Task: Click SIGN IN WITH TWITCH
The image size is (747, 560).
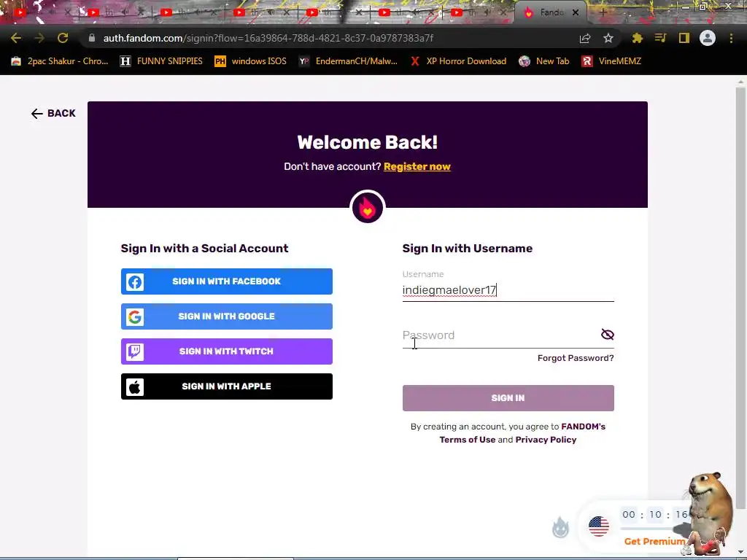Action: click(x=227, y=351)
